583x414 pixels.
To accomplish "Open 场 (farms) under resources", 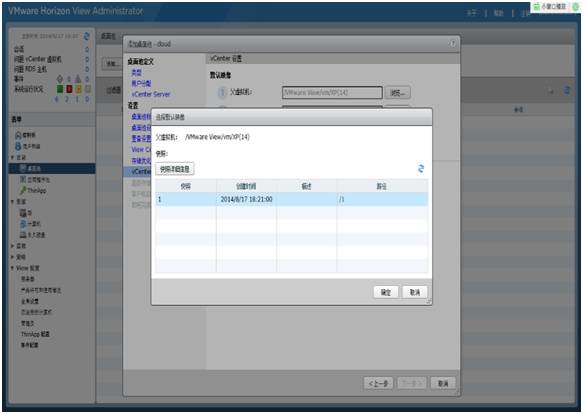I will (x=26, y=213).
